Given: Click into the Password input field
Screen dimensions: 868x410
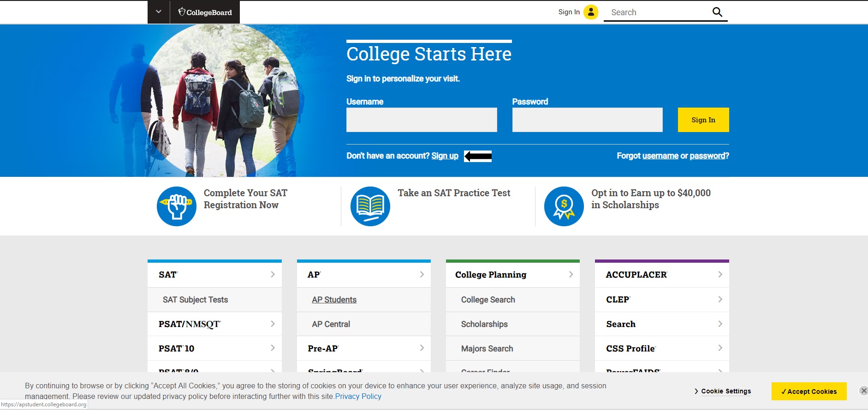Looking at the screenshot, I should pyautogui.click(x=587, y=120).
